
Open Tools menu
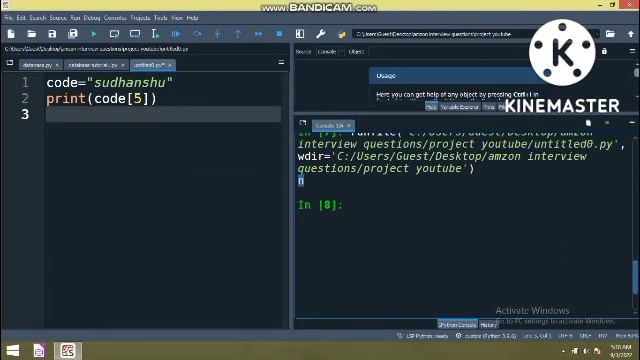click(160, 18)
